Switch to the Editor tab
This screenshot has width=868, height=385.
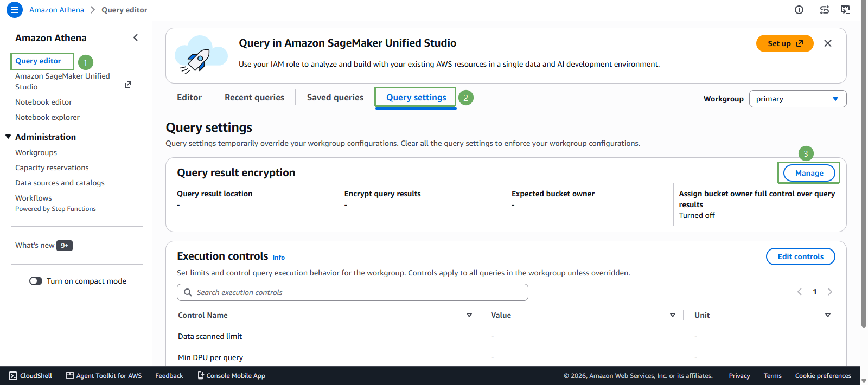tap(189, 98)
